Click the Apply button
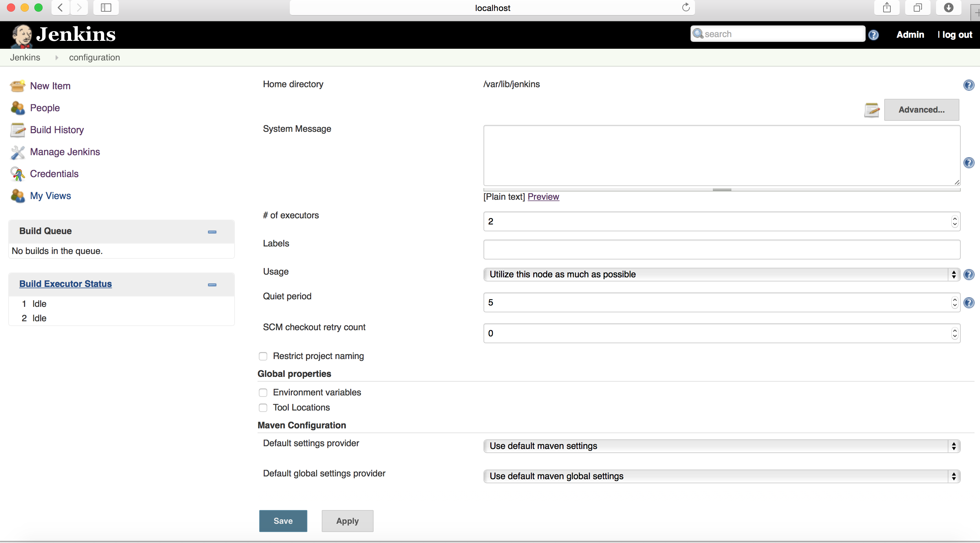This screenshot has height=543, width=980. [347, 521]
